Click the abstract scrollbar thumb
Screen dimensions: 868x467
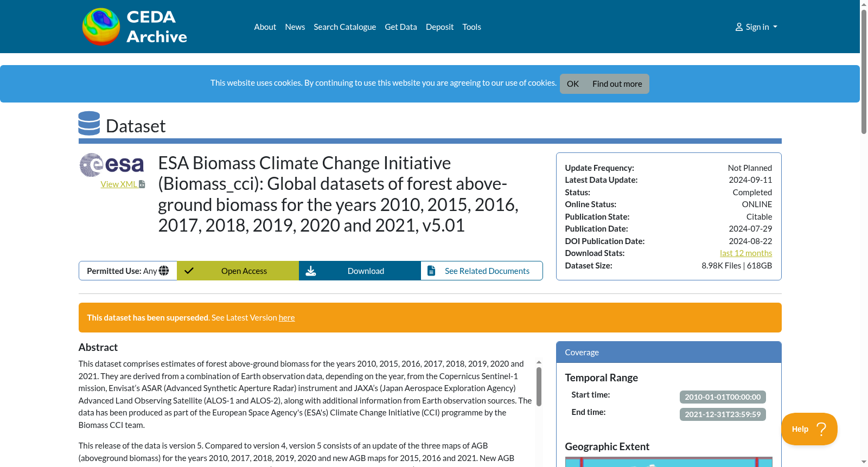(x=539, y=387)
